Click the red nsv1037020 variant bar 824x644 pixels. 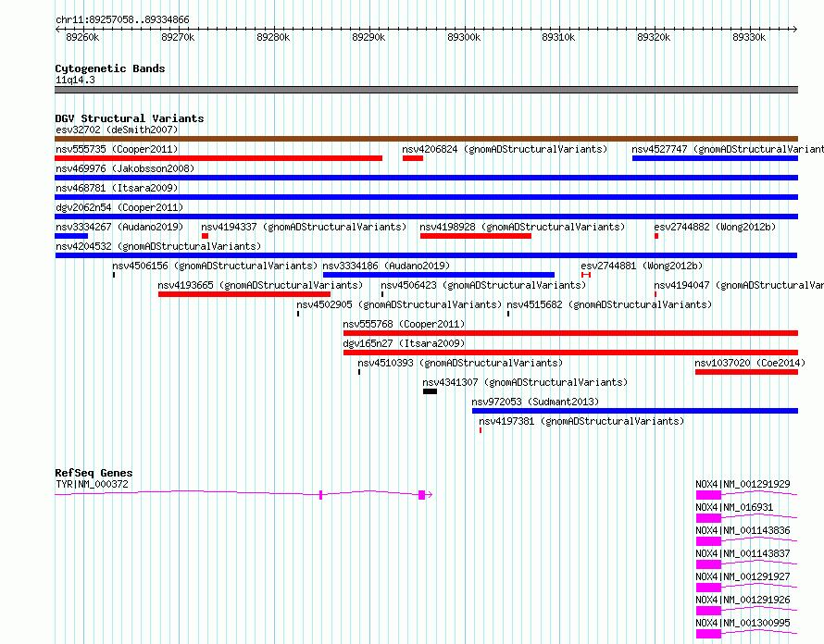point(747,372)
